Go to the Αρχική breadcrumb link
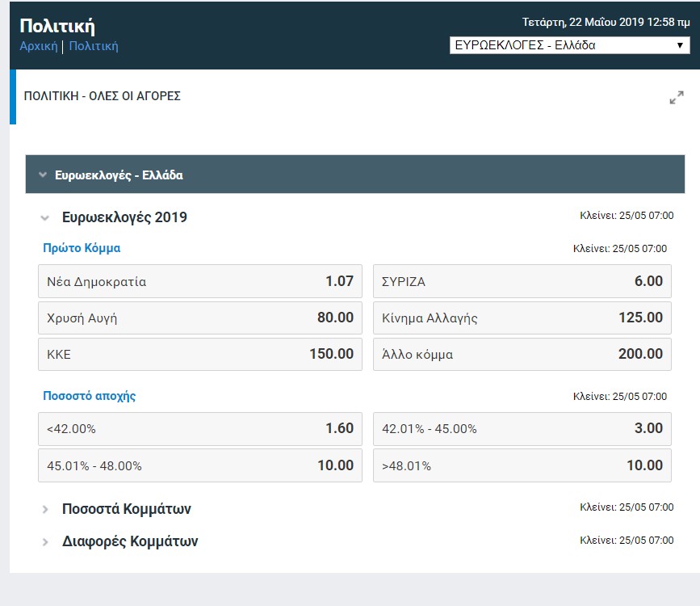This screenshot has width=700, height=606. (x=38, y=46)
